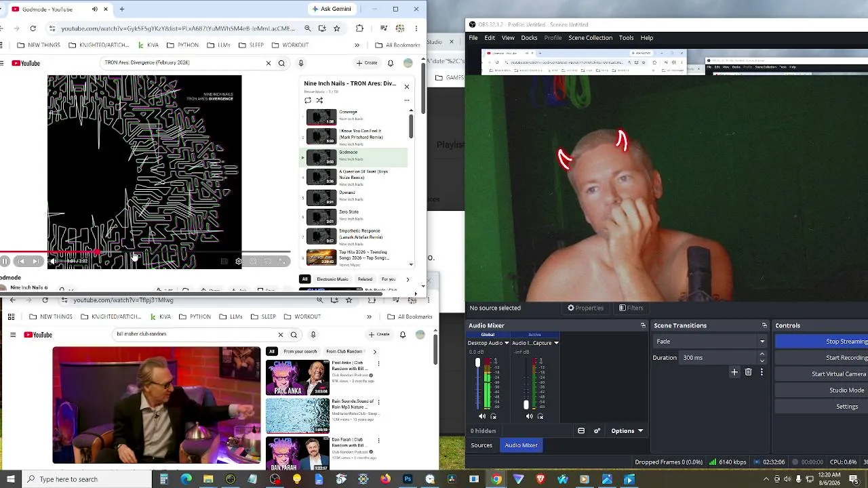The width and height of the screenshot is (868, 488).
Task: Open the hamburger guide menu in bottom YouTube window
Action: pyautogui.click(x=12, y=335)
